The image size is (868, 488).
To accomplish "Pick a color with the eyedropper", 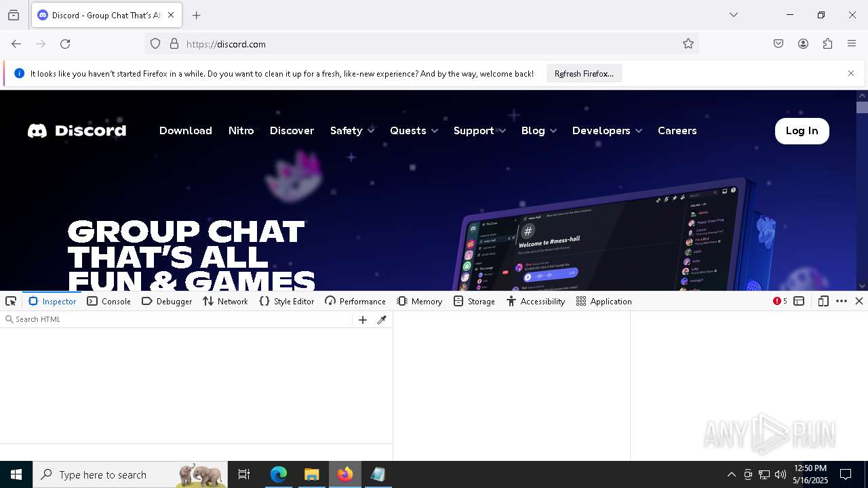I will pos(382,320).
